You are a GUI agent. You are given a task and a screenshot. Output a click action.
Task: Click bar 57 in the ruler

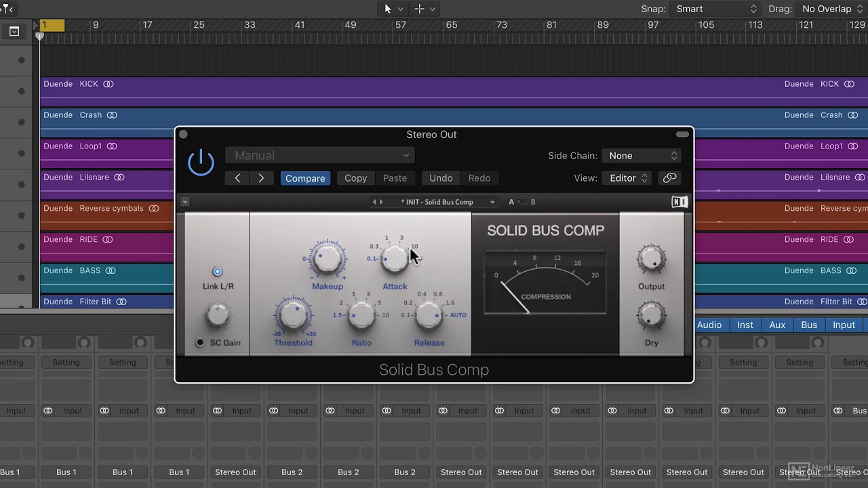coord(401,25)
